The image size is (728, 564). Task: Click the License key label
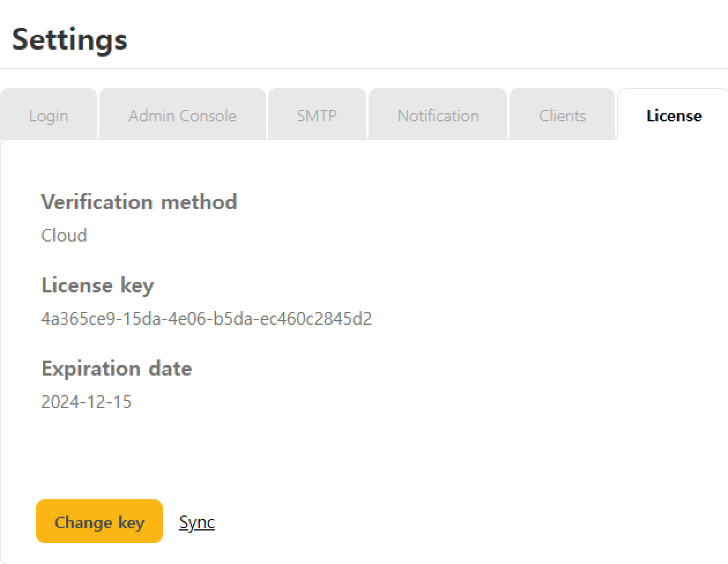click(98, 285)
